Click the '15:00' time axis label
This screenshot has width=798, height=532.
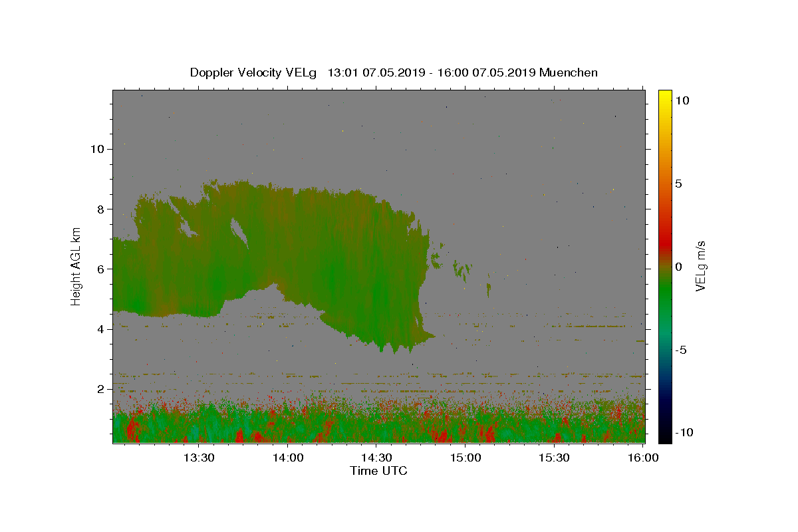tap(465, 458)
